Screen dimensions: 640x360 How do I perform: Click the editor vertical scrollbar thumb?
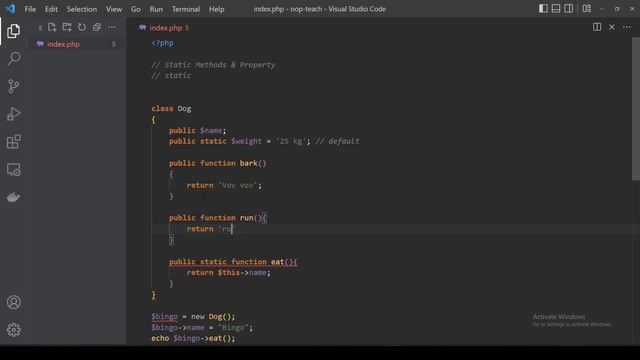(x=636, y=109)
